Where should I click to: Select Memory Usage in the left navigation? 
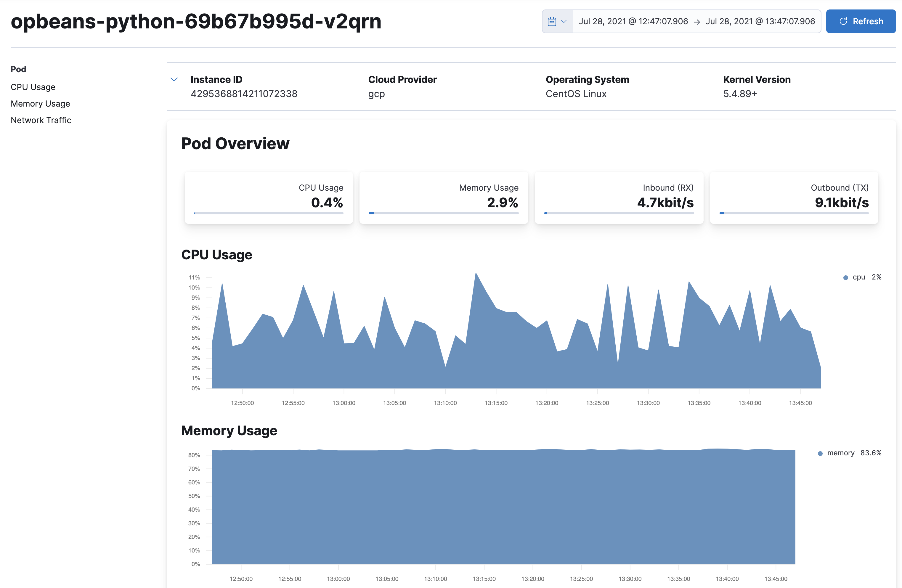[40, 103]
